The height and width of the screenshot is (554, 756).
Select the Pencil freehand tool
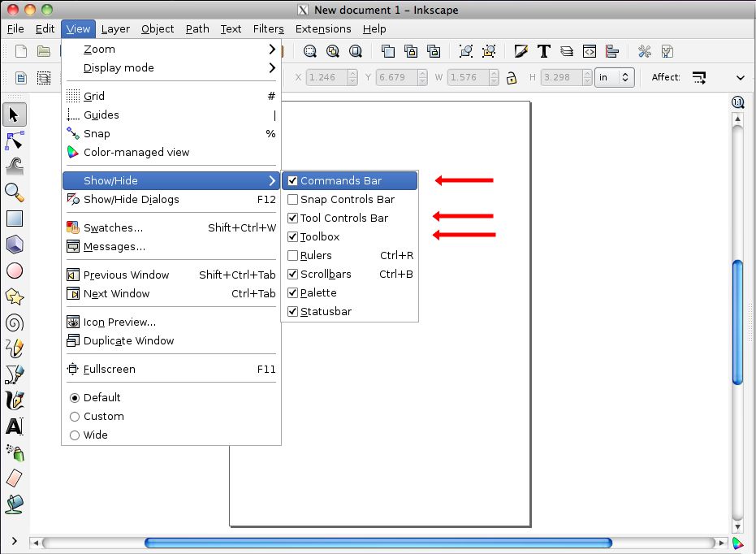point(14,348)
